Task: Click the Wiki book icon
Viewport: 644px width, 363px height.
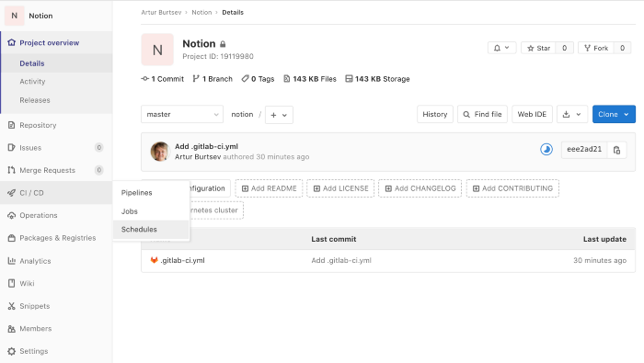Action: [x=11, y=283]
